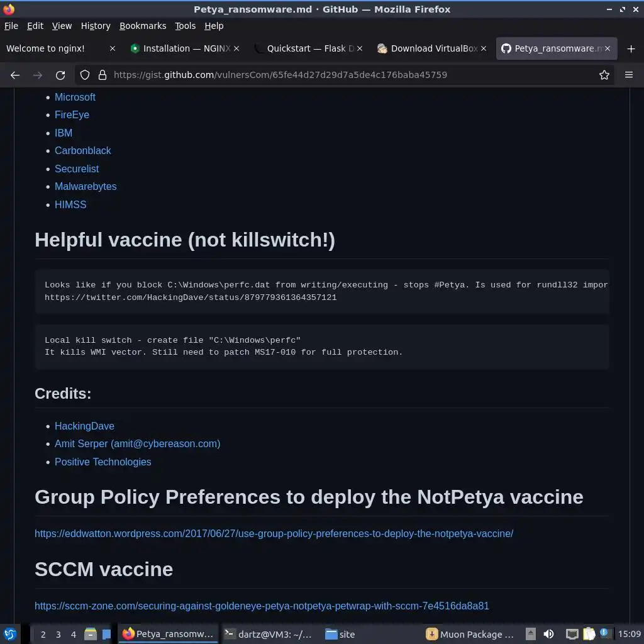The width and height of the screenshot is (644, 644).
Task: Open the Tools menu
Action: (x=186, y=26)
